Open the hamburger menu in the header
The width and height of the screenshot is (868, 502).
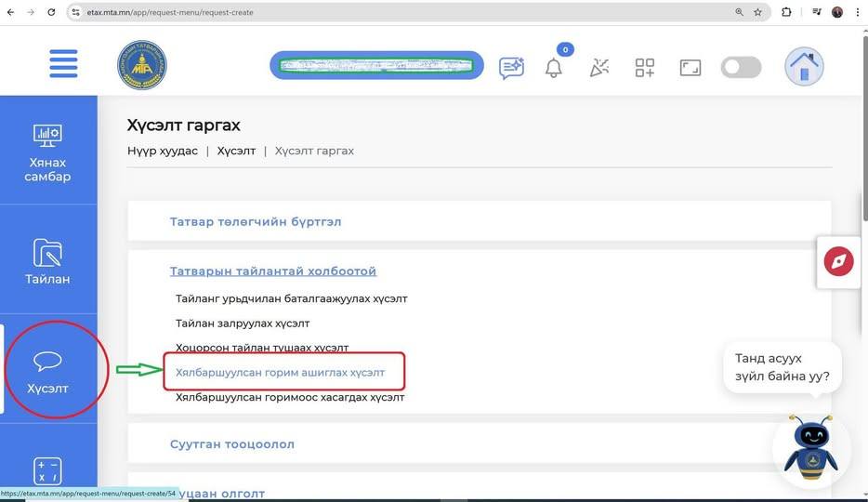click(x=63, y=64)
